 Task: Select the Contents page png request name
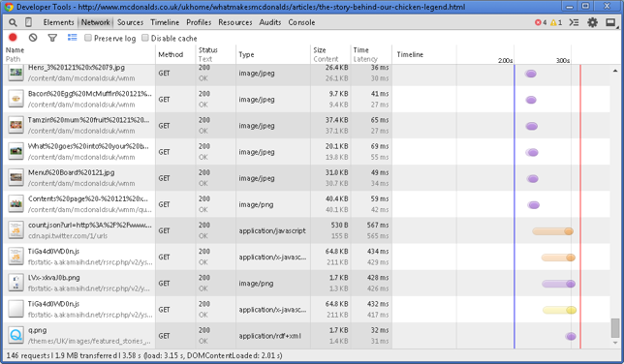pos(88,198)
